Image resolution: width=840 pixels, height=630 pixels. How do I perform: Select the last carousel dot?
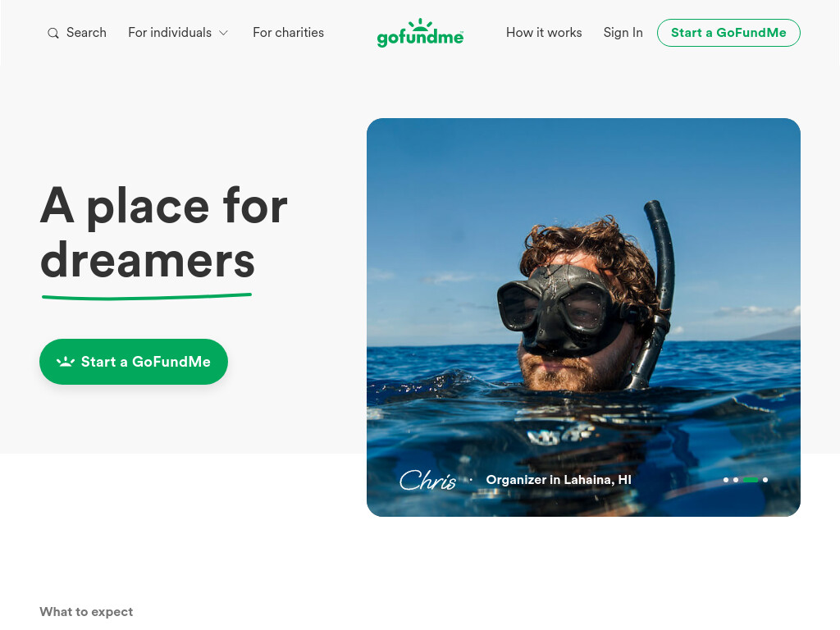(765, 480)
